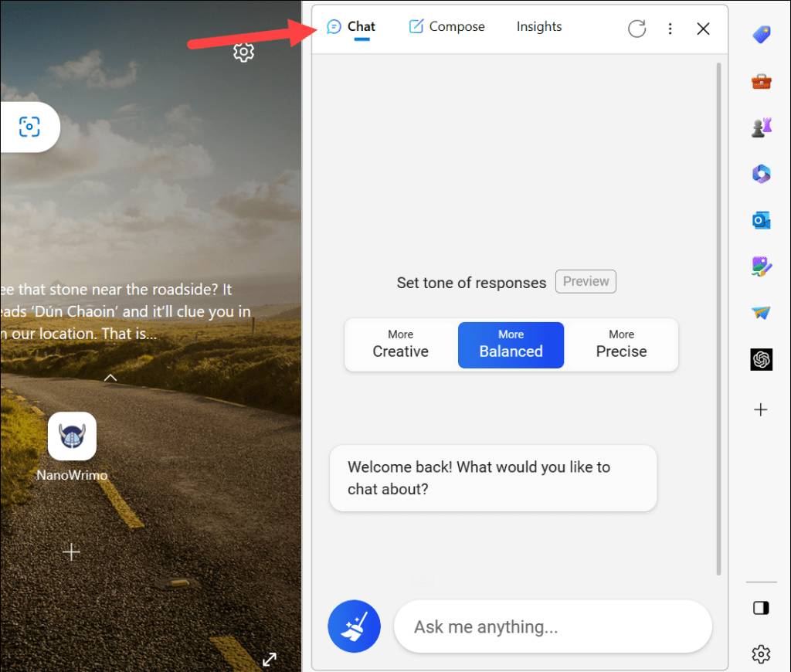Open new tab page settings gear
The width and height of the screenshot is (791, 672).
coord(243,52)
